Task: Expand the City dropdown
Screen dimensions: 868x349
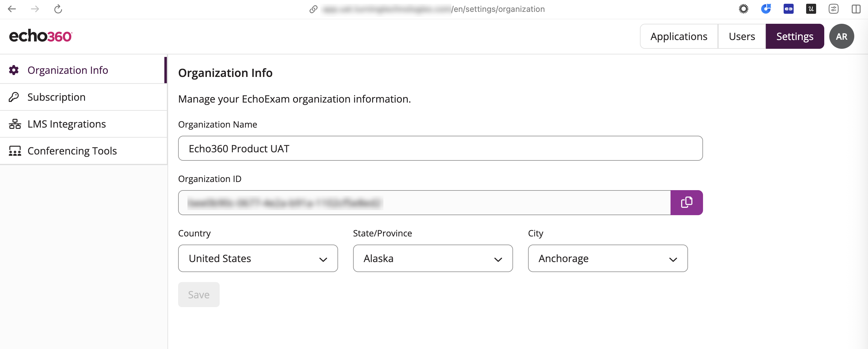Action: (x=607, y=258)
